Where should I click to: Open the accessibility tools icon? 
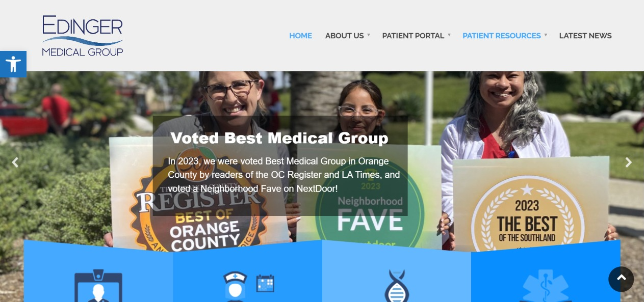coord(13,64)
